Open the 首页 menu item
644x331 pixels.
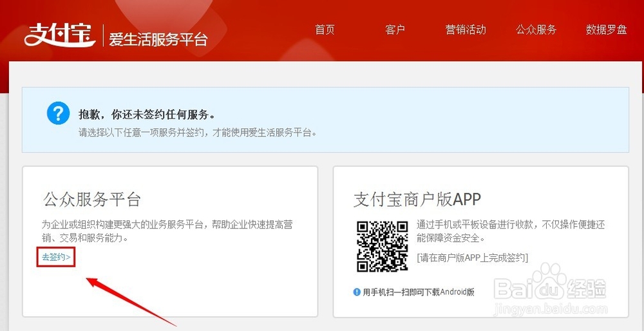[325, 30]
